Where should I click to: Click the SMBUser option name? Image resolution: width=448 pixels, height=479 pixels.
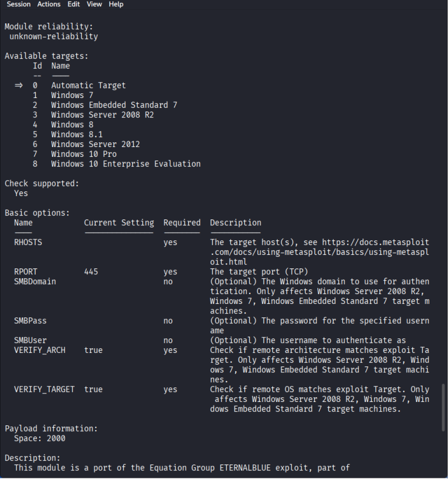point(30,340)
